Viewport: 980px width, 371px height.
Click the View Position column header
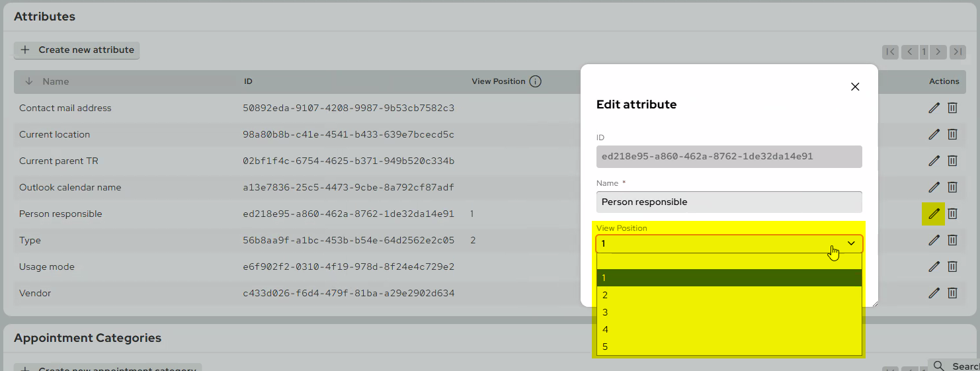[x=499, y=81]
